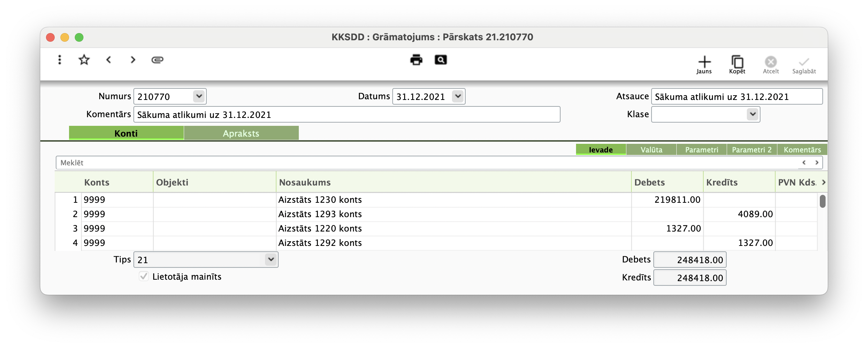
Task: Open the Tips dropdown showing 21
Action: 271,259
